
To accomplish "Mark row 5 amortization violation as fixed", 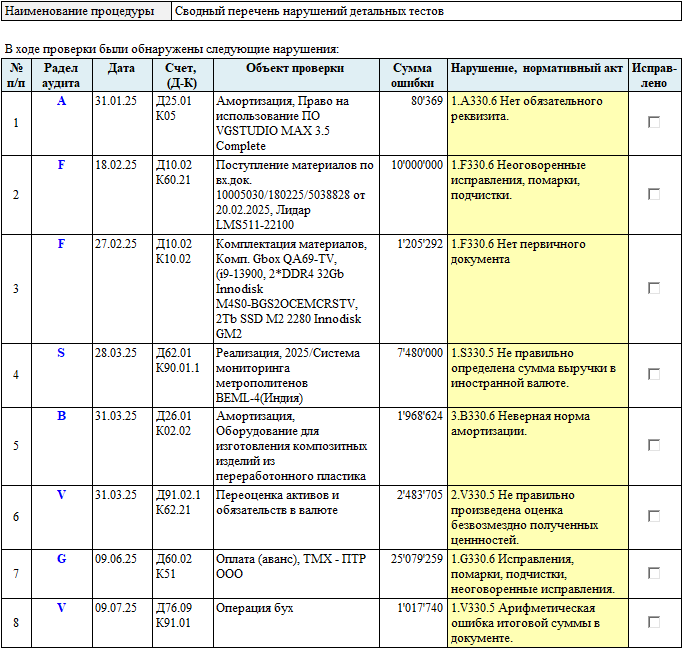I will pyautogui.click(x=654, y=445).
